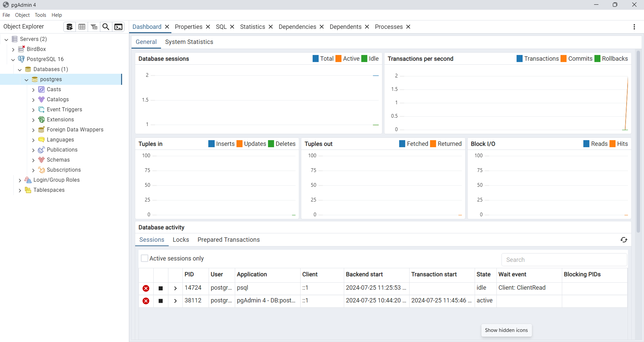Close the Dashboard tab
This screenshot has width=644, height=342.
[167, 27]
